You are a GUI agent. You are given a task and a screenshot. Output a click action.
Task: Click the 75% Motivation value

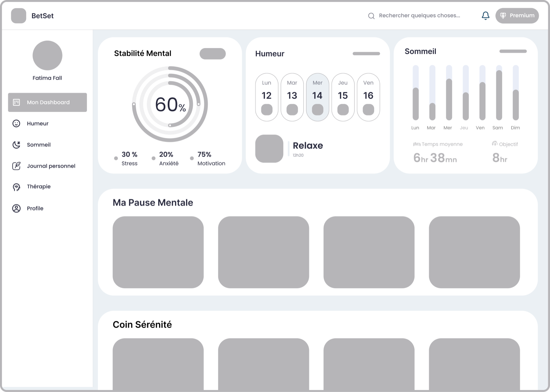[x=204, y=154]
